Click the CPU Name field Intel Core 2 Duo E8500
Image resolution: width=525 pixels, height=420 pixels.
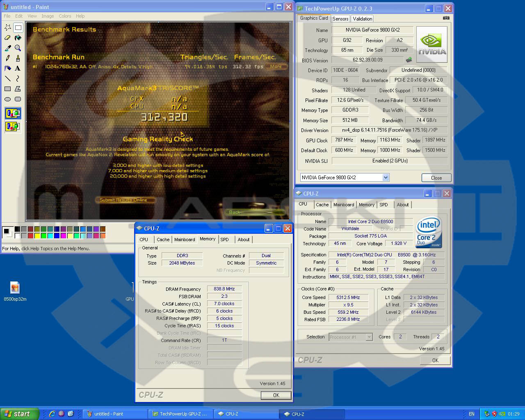(370, 221)
